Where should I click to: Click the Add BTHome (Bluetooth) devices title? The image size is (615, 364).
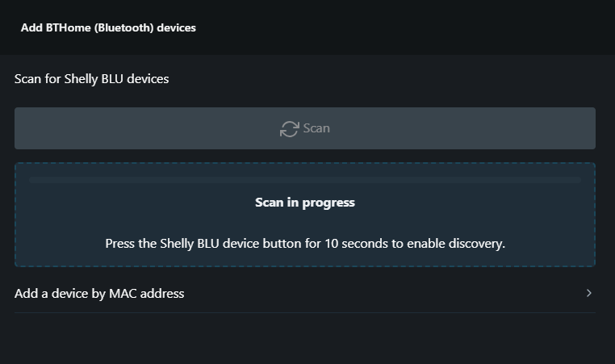coord(108,27)
